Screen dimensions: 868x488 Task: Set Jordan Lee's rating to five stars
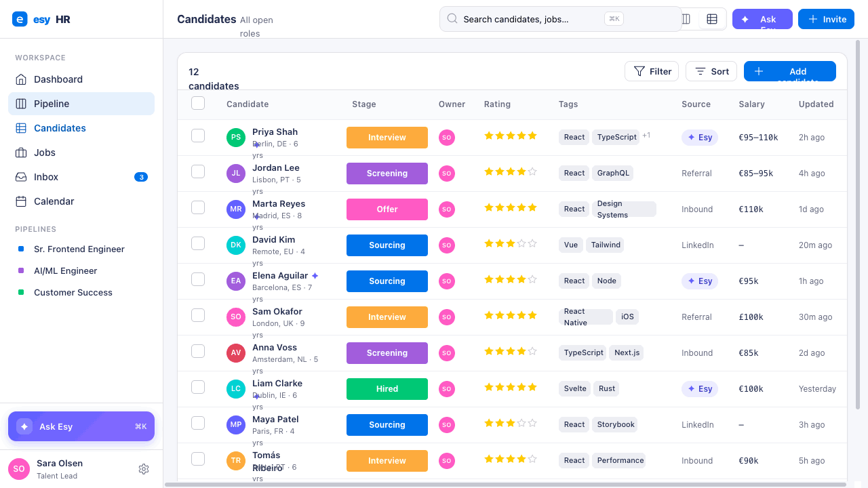tap(532, 171)
